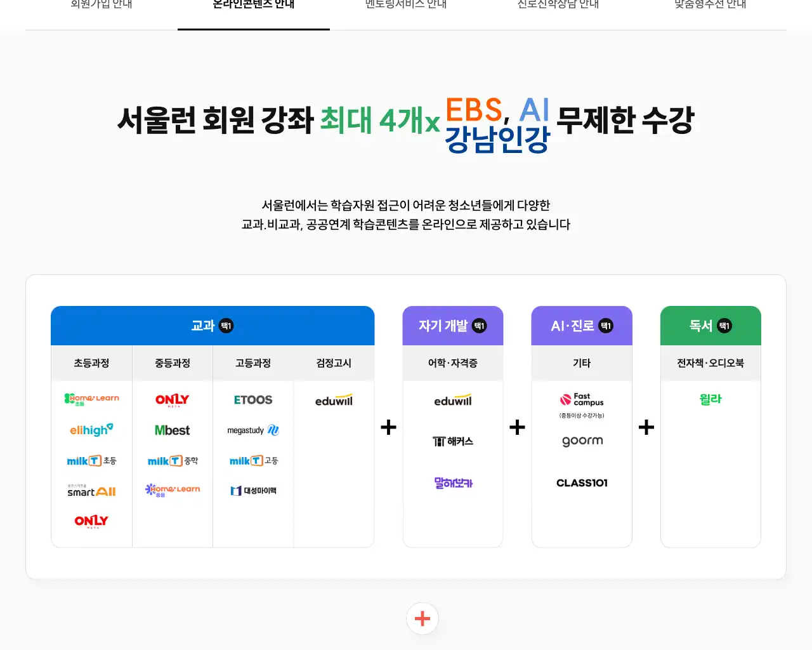Click the megastudy logo

tap(253, 430)
